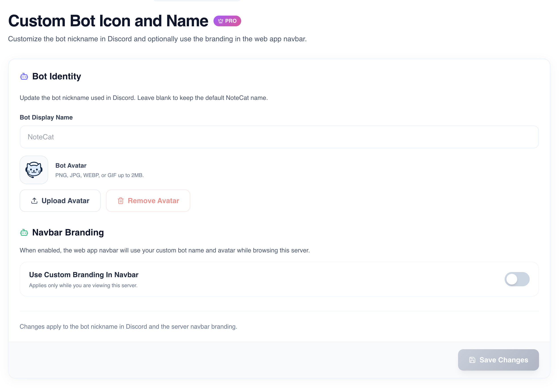Image resolution: width=560 pixels, height=392 pixels.
Task: Enable the Use Custom Branding In Navbar switch
Action: (x=516, y=279)
